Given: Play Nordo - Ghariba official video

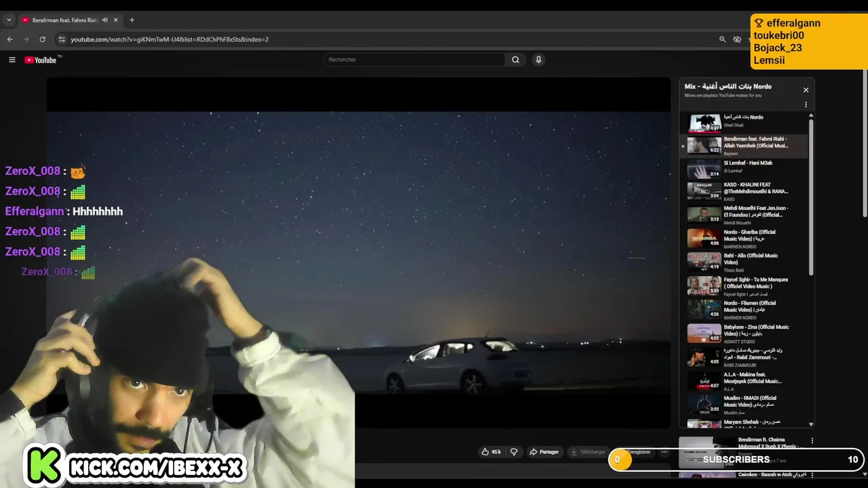Looking at the screenshot, I should 743,239.
